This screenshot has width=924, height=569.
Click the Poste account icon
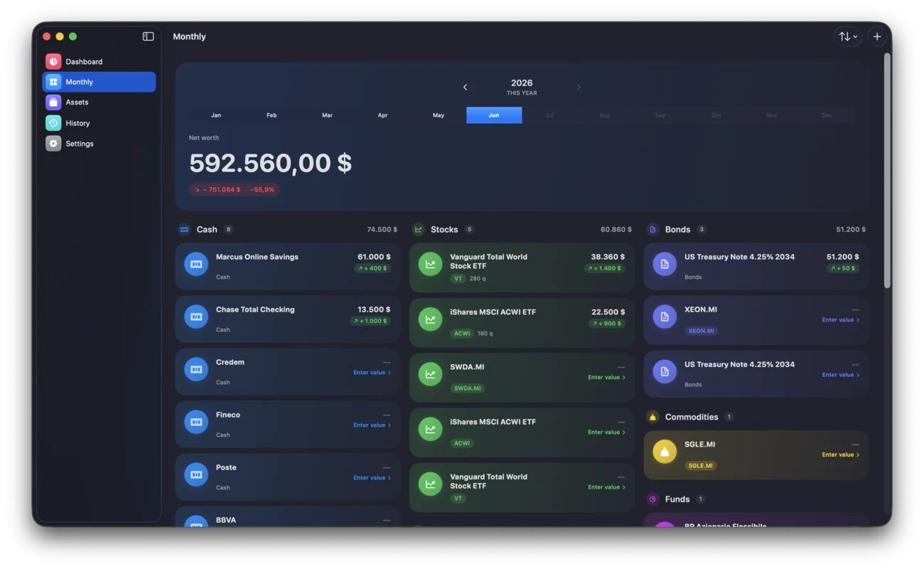196,474
